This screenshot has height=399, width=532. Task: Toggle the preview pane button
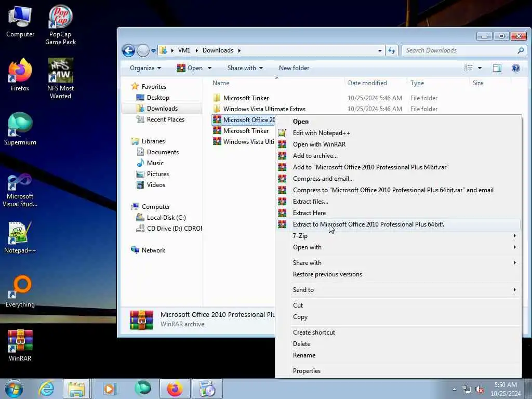pos(497,68)
